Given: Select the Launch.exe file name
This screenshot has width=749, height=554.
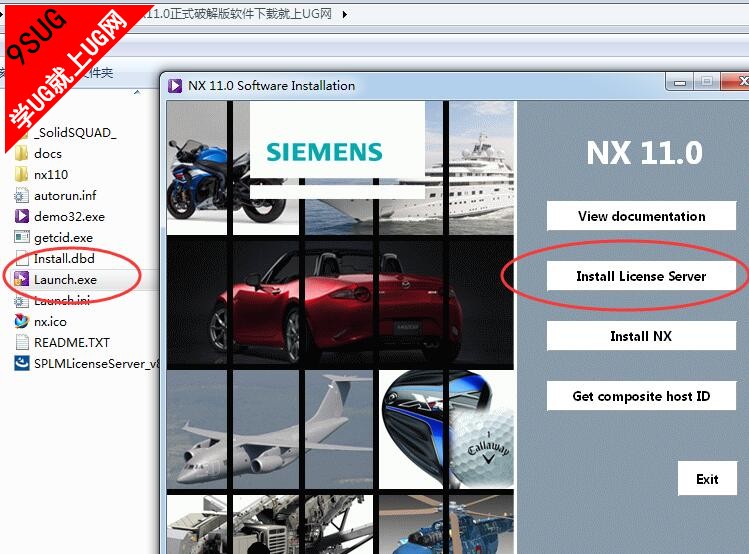Looking at the screenshot, I should coord(65,279).
